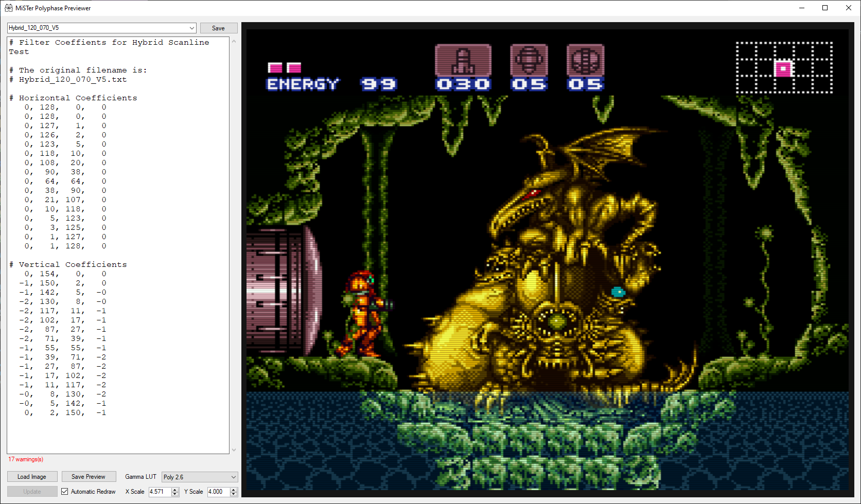
Task: Click horizontal row '0, 108, 20, 0'
Action: tap(65, 163)
